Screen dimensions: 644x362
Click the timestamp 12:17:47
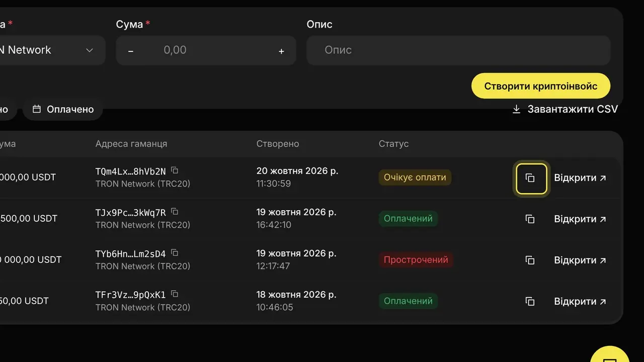point(273,266)
